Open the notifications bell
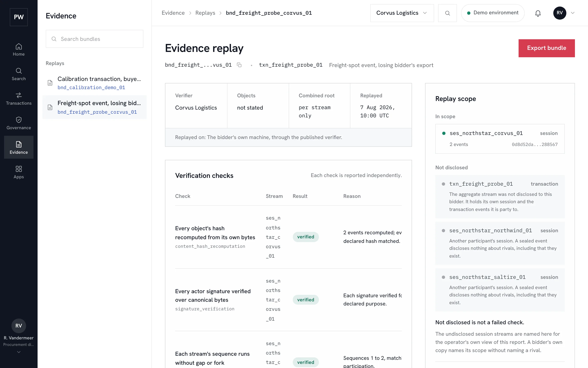The image size is (588, 368). 538,13
